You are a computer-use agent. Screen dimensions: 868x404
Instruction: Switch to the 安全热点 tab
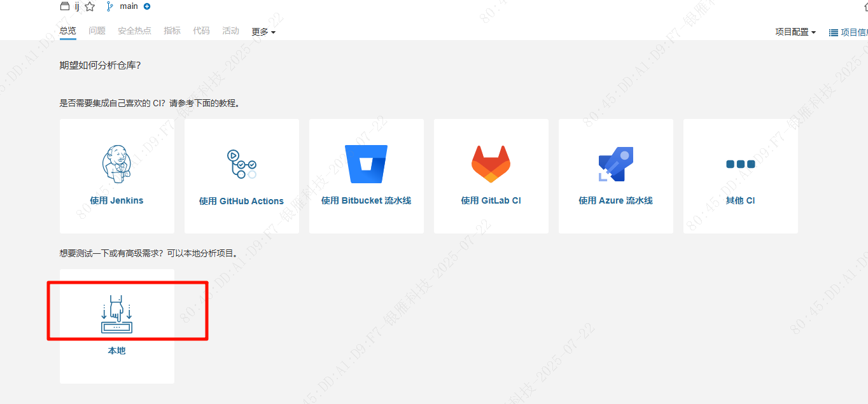click(134, 31)
